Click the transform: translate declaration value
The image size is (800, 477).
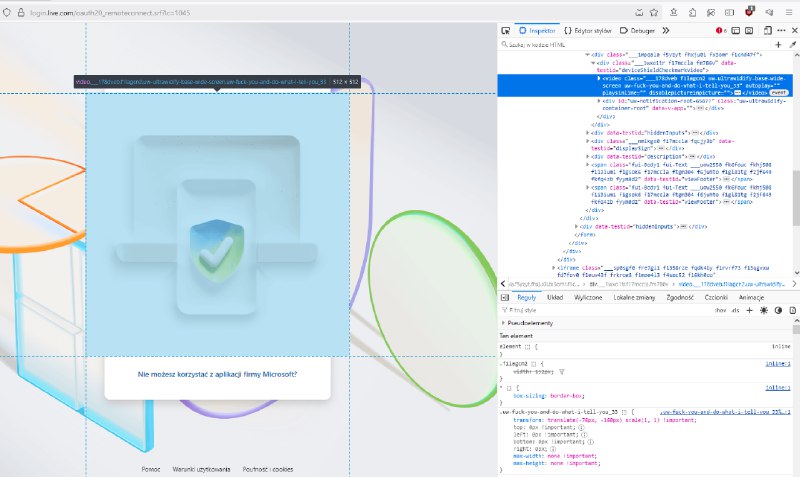tap(622, 420)
